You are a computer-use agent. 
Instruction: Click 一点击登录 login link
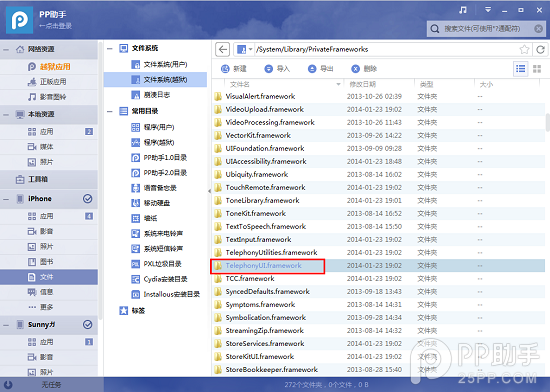[x=55, y=26]
